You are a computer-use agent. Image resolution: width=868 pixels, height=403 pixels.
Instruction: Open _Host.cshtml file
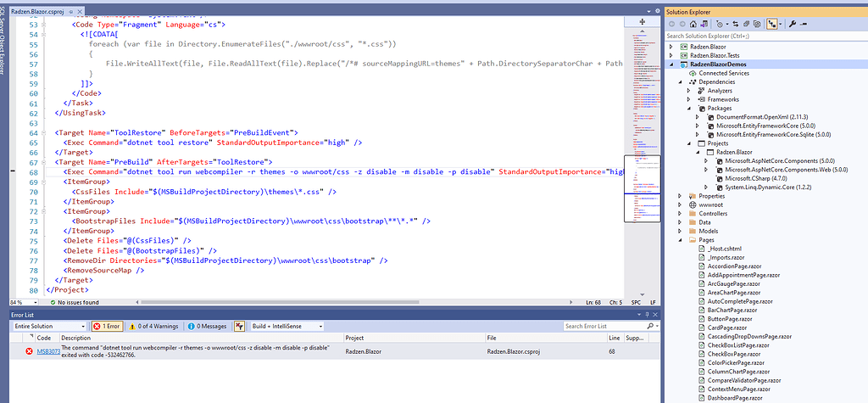[x=724, y=249]
